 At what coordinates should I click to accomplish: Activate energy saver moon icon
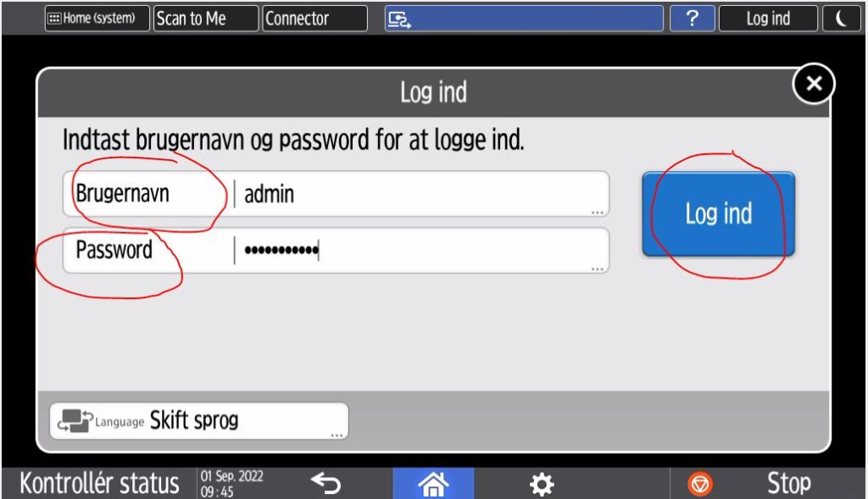pyautogui.click(x=842, y=19)
